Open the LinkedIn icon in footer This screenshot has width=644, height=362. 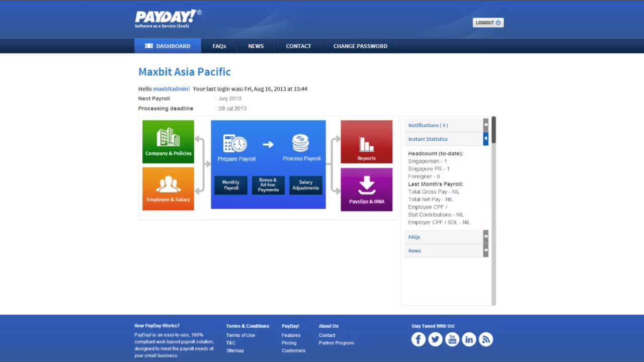(x=469, y=339)
